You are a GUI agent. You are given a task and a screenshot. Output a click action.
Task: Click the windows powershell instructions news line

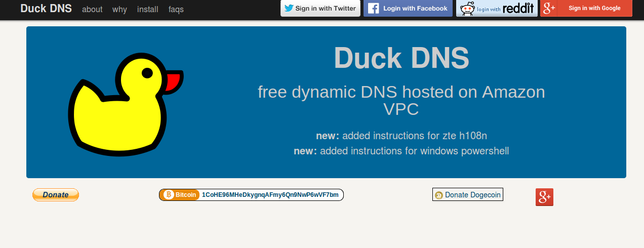401,151
